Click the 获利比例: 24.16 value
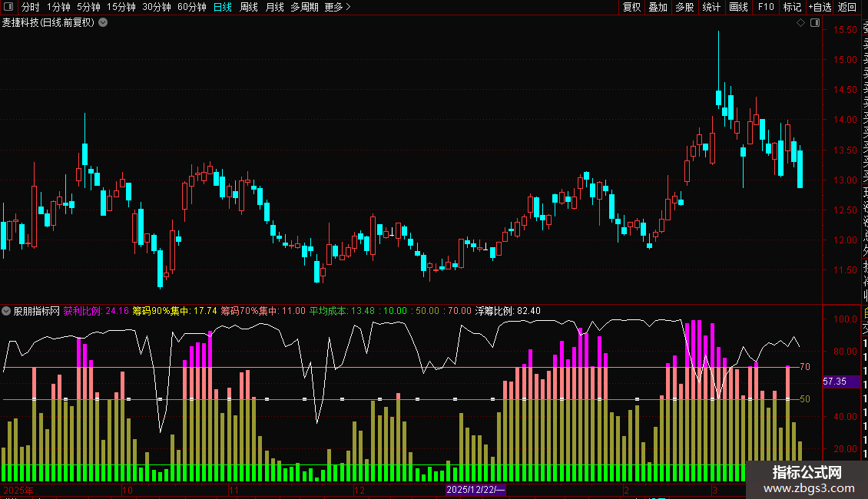The image size is (868, 499). tap(96, 311)
